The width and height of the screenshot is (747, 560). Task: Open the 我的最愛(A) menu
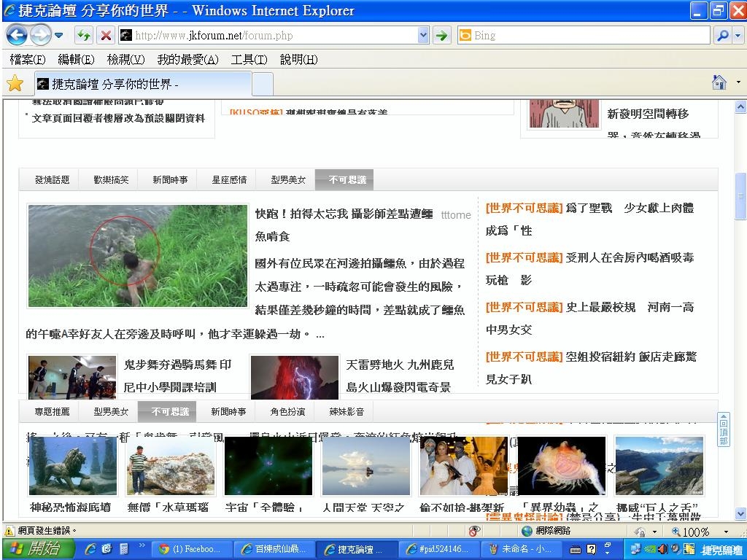coord(187,60)
